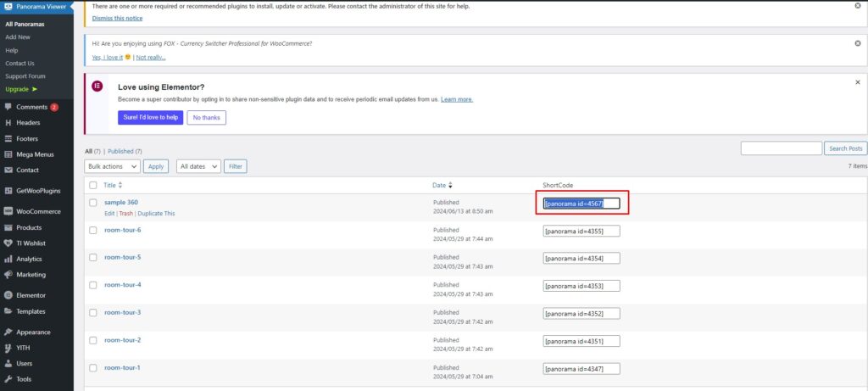Click the Trash link under sample 360

[x=125, y=214]
